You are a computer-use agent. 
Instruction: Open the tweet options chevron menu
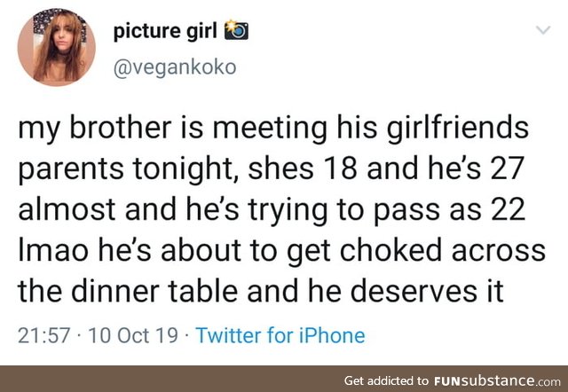tap(543, 29)
